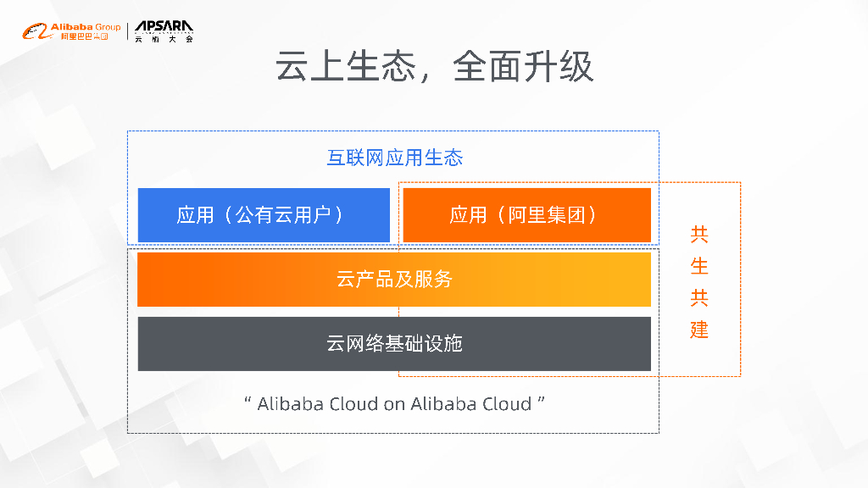Viewport: 868px width, 488px height.
Task: Click the blue 互联网应用生态 heading
Action: [395, 158]
